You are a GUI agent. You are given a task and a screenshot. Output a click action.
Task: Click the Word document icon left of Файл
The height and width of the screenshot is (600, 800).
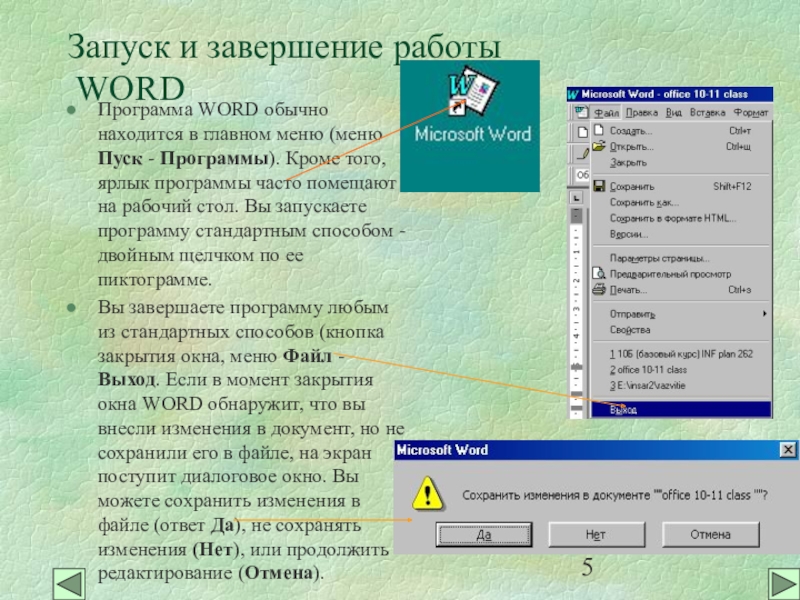(x=582, y=112)
